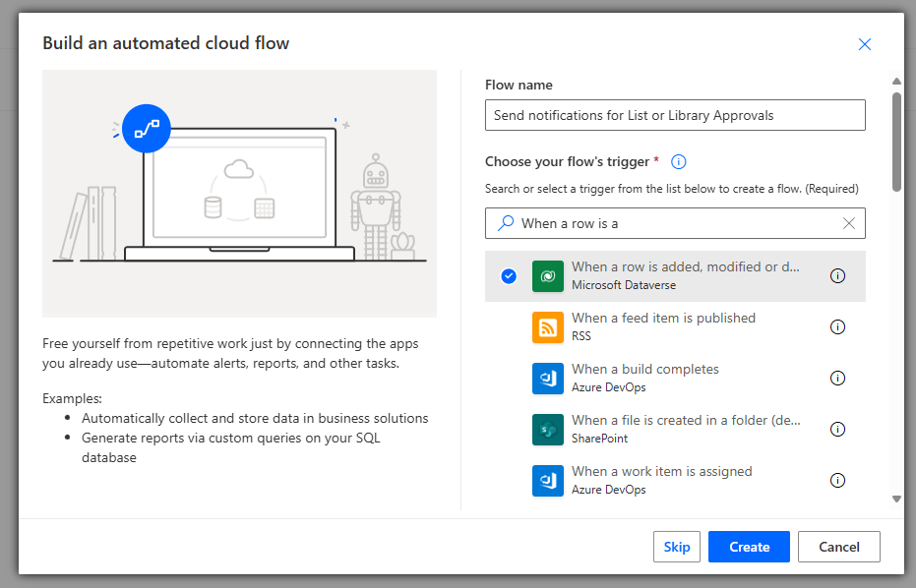Click the magnifier icon in trigger search
The height and width of the screenshot is (588, 916).
point(506,223)
